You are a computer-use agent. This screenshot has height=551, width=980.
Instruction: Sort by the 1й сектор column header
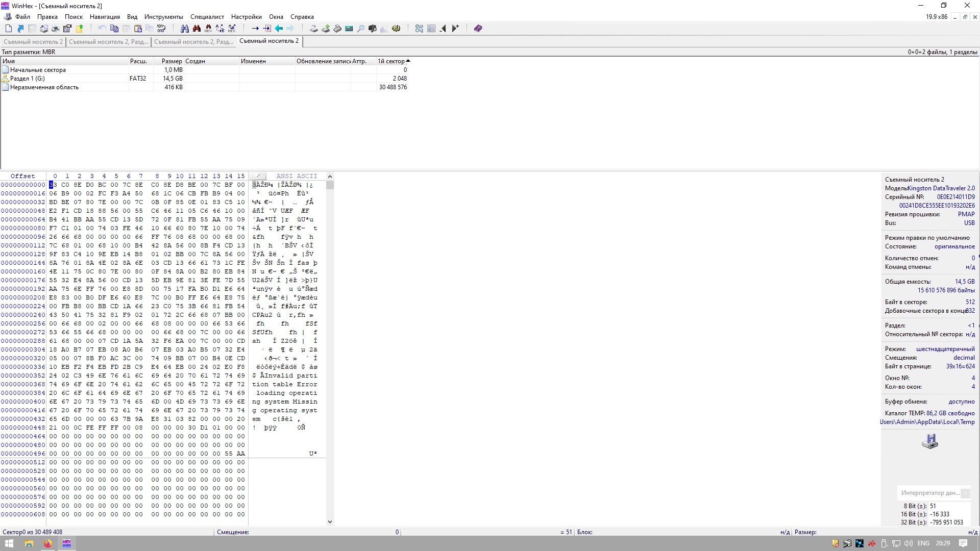(x=391, y=61)
